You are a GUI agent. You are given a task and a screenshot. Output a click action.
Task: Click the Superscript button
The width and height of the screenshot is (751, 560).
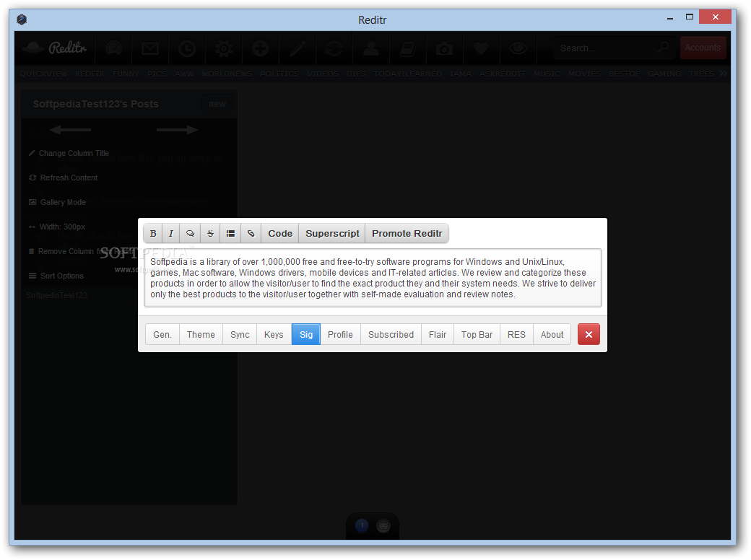[332, 234]
